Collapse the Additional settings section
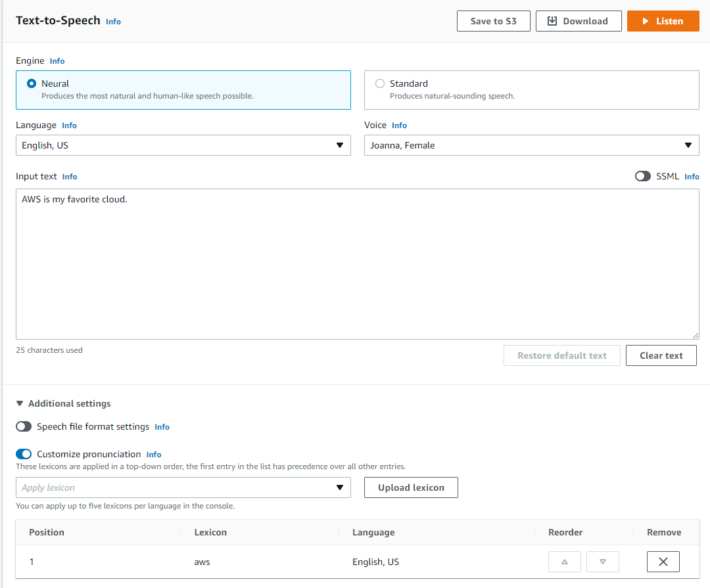This screenshot has width=710, height=588. point(63,403)
